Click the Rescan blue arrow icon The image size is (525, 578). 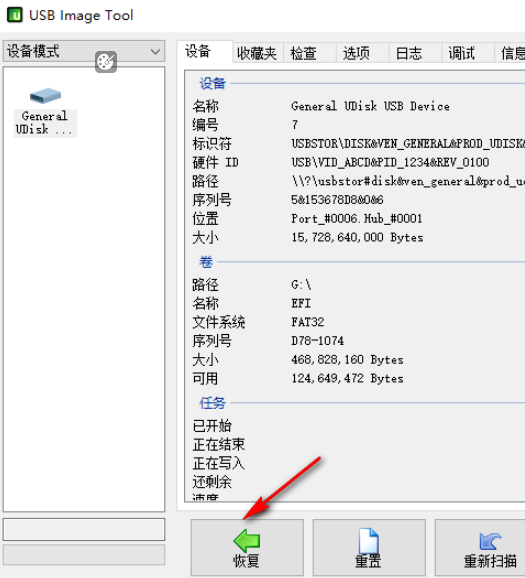490,541
